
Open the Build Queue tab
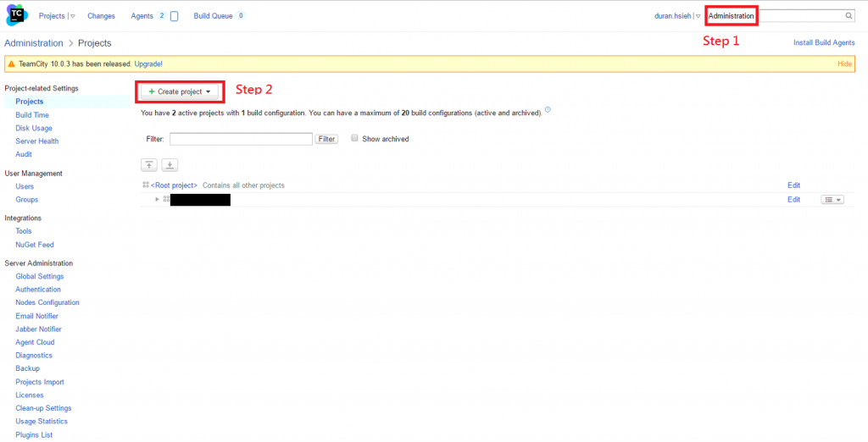pyautogui.click(x=213, y=16)
